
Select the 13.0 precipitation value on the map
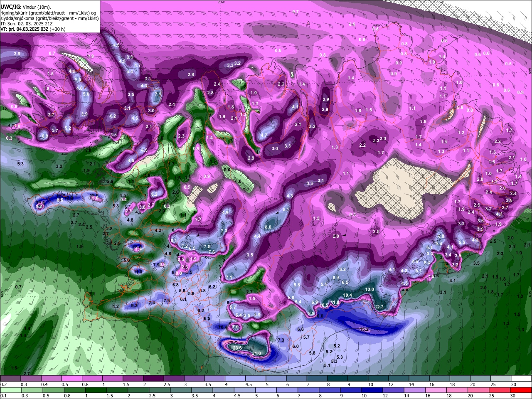(x=369, y=289)
